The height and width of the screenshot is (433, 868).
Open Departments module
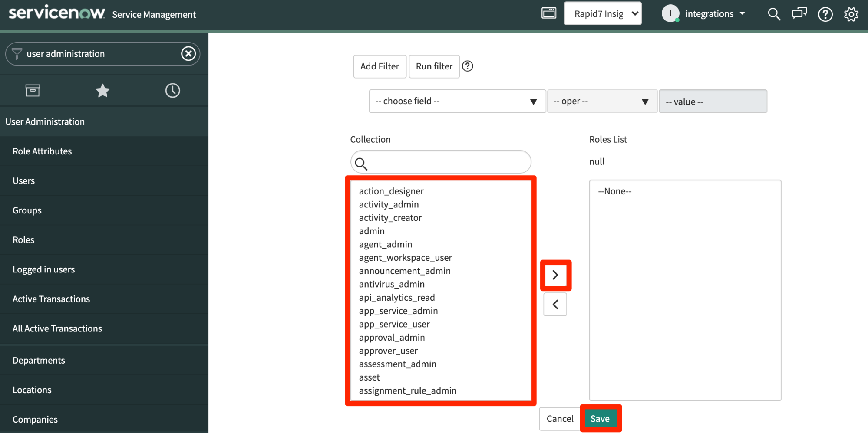tap(104, 360)
